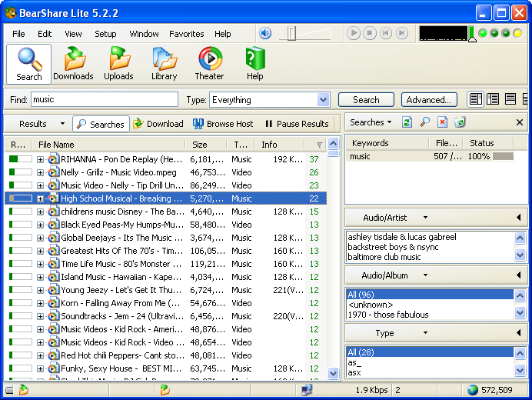
Task: Open the Edit menu
Action: tap(45, 34)
